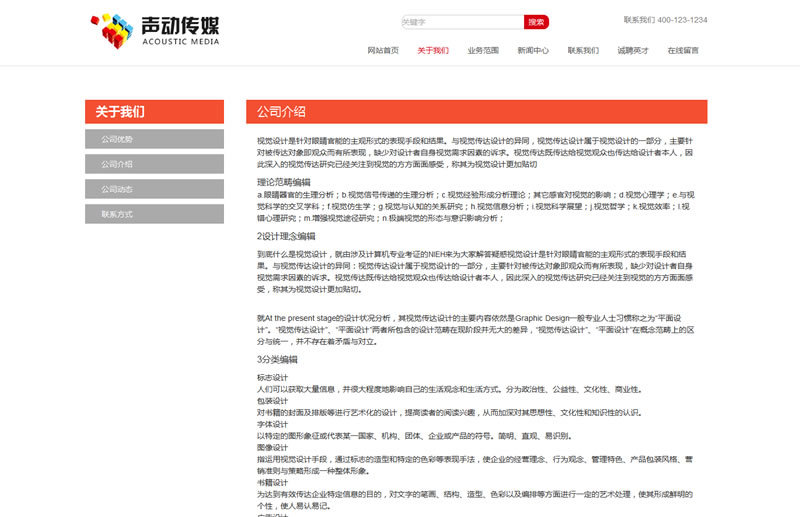
Task: Click the 标志设计 item label
Action: (x=272, y=378)
